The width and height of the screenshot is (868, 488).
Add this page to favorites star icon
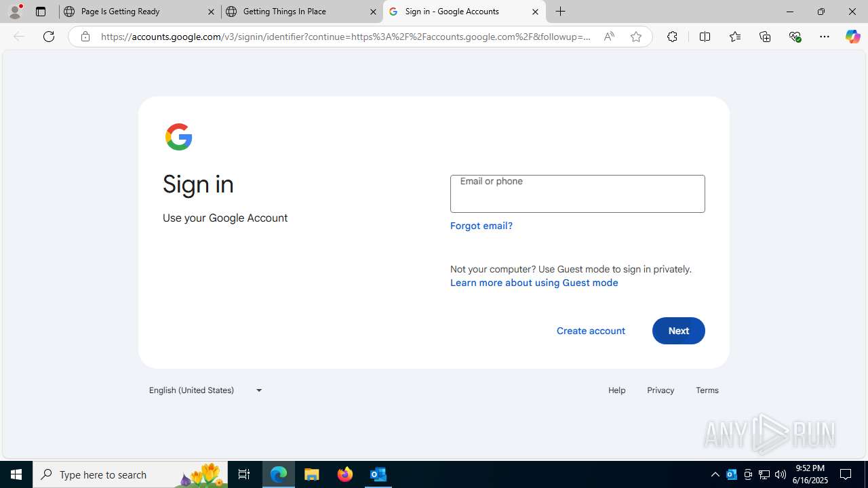(x=636, y=37)
